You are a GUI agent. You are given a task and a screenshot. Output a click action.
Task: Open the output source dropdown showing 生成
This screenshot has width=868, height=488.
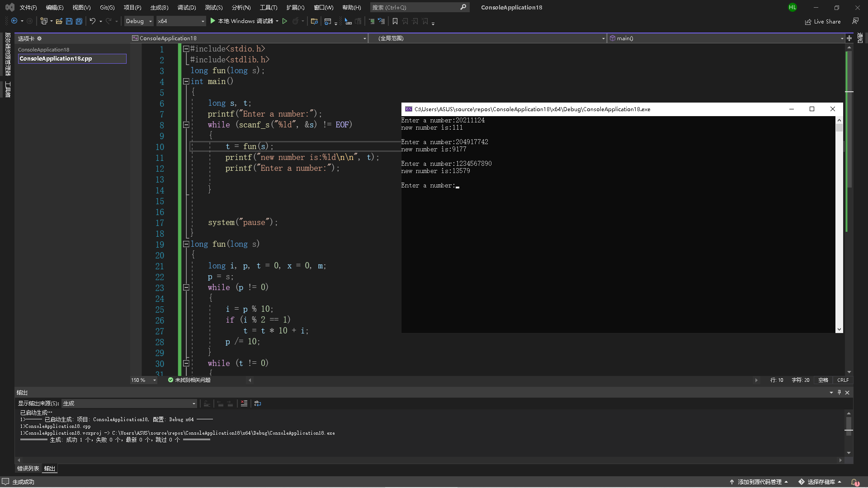(x=129, y=404)
